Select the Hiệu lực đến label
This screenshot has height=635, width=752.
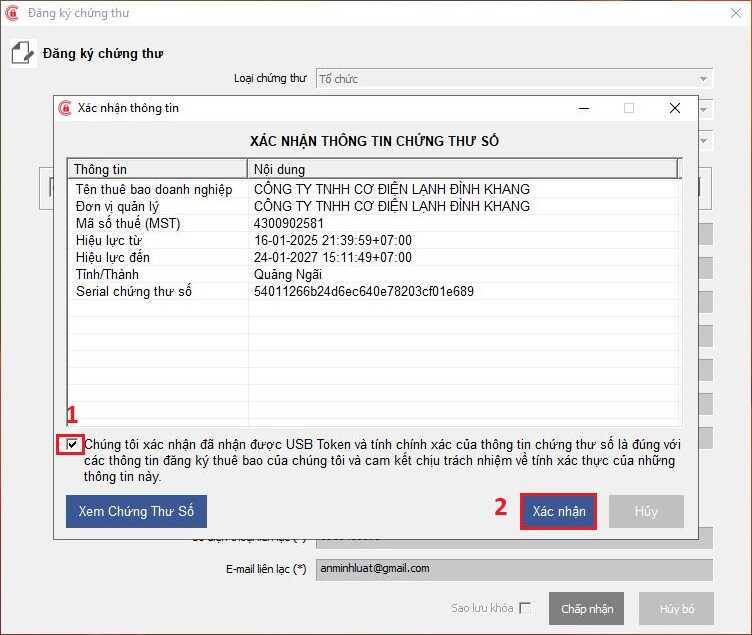click(x=113, y=258)
